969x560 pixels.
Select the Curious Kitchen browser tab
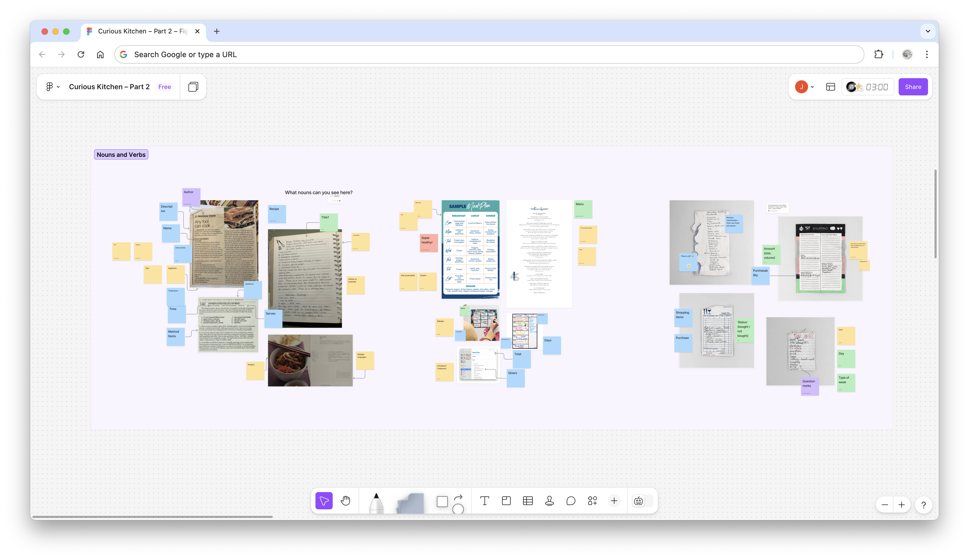pyautogui.click(x=138, y=31)
